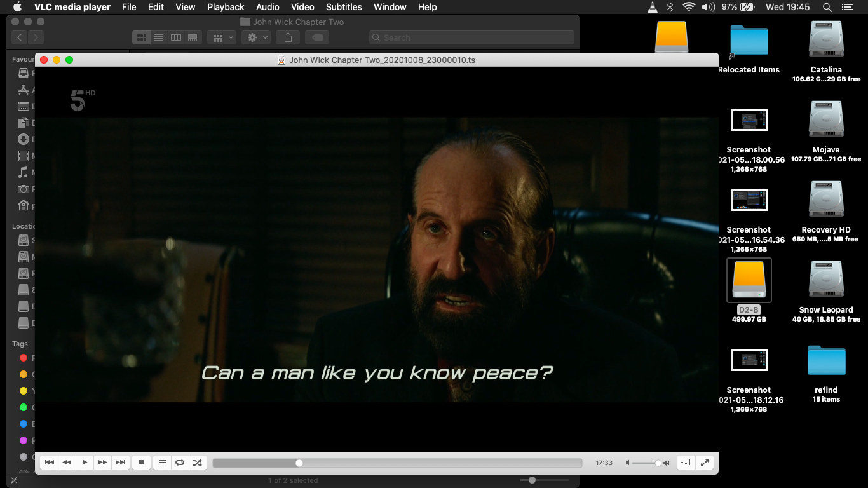Open Bluetooth status menu
The image size is (868, 488).
tap(670, 7)
